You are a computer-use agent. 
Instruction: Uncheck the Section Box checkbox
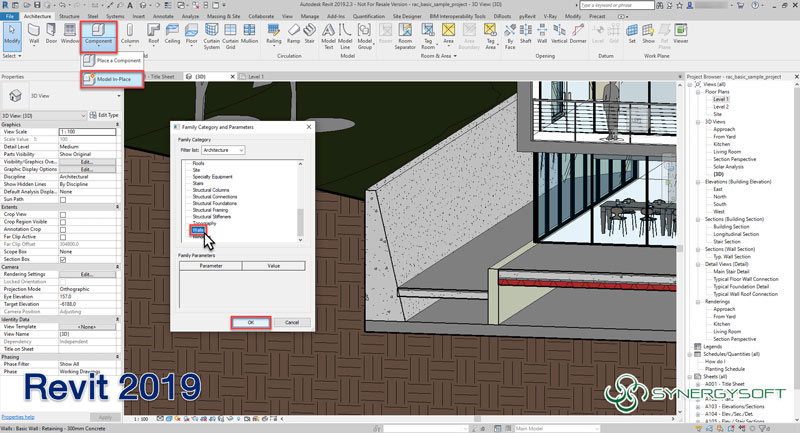[63, 260]
